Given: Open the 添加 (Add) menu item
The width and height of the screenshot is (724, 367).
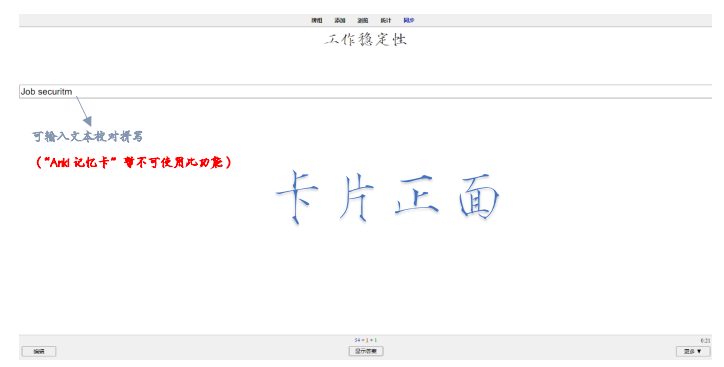Looking at the screenshot, I should (x=340, y=20).
